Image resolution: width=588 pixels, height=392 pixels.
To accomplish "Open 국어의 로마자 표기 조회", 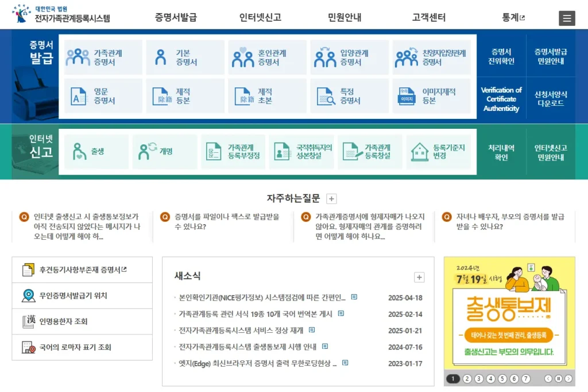I will click(82, 347).
